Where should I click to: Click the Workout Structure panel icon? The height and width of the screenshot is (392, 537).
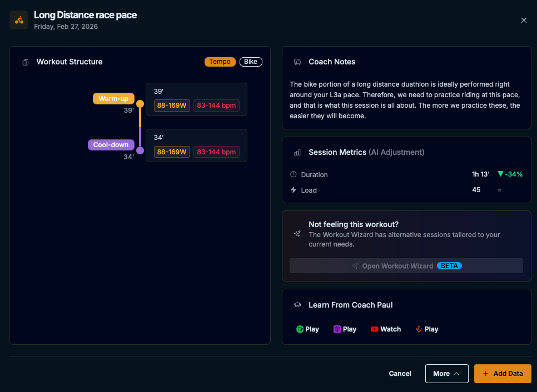click(25, 62)
